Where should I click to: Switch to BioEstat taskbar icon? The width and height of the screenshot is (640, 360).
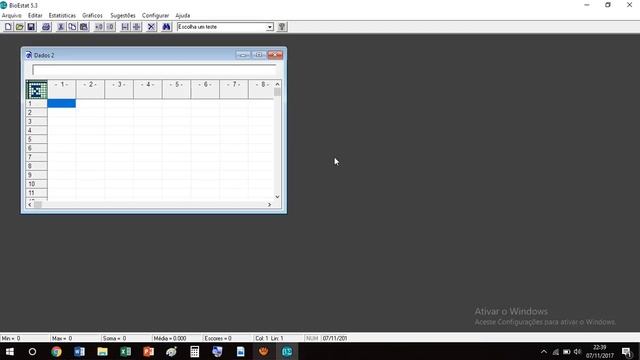(287, 352)
